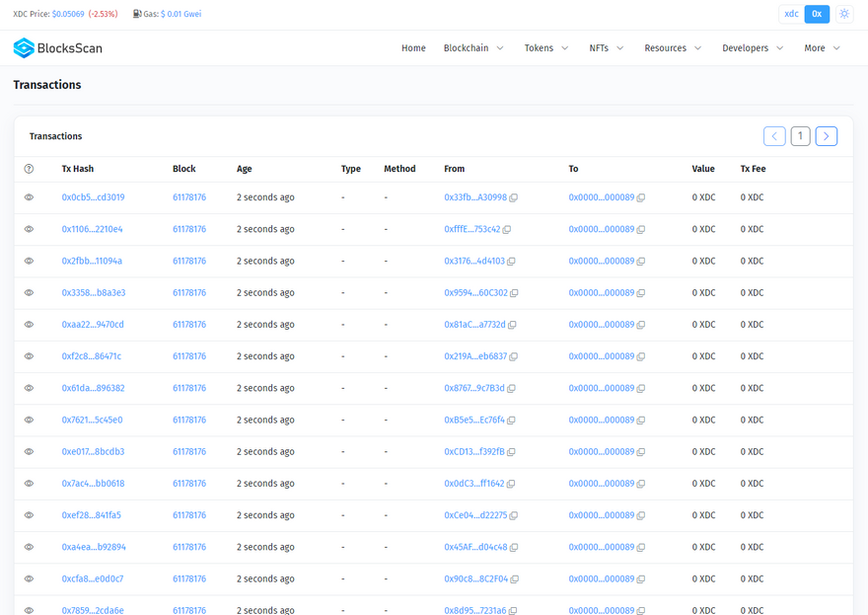Click the Age column header
868x615 pixels.
coord(245,169)
